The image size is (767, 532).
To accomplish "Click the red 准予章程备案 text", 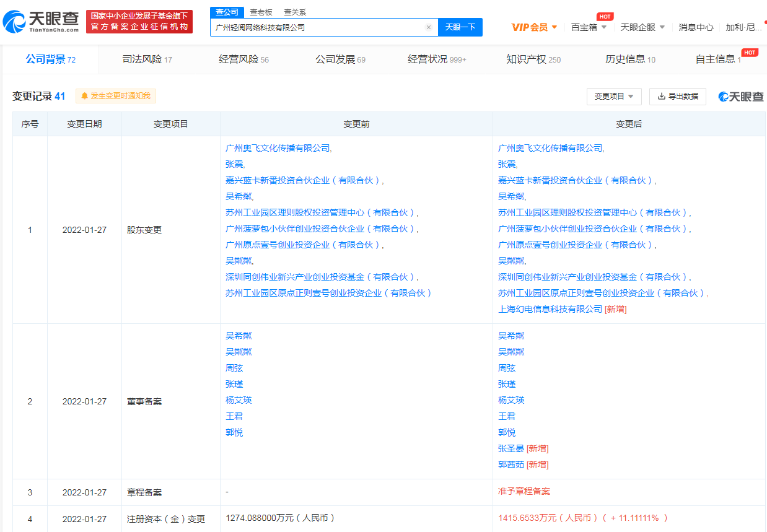I will 524,491.
